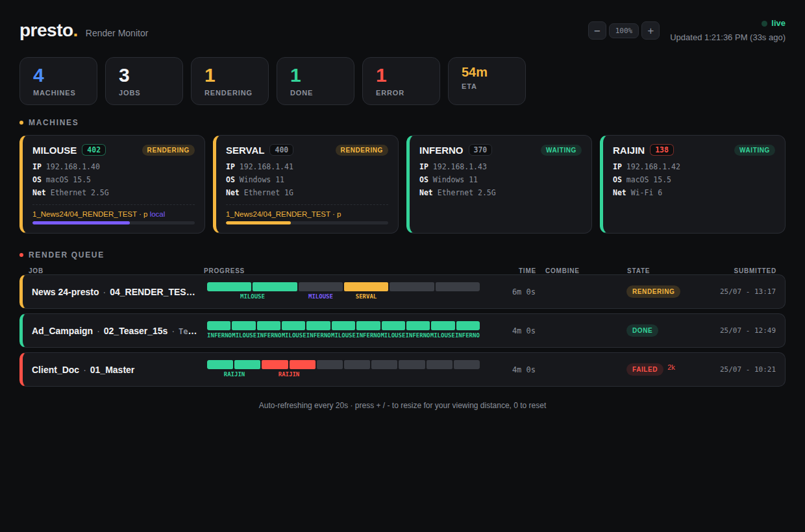Viewport: 805px width, 532px height.
Task: Click the SERVAL machine name
Action: click(x=245, y=150)
